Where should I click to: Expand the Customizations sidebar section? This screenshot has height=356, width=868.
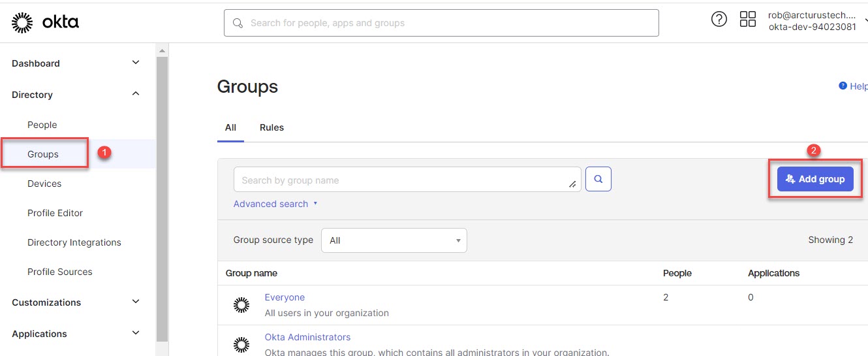coord(136,302)
